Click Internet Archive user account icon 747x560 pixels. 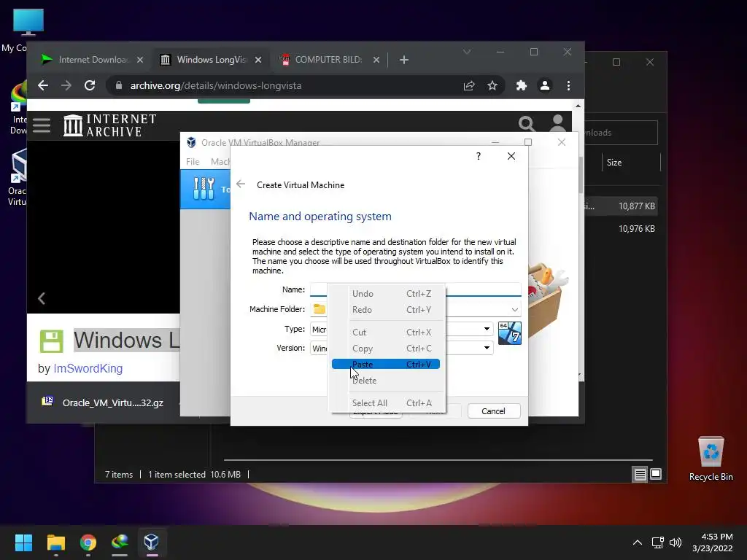557,122
